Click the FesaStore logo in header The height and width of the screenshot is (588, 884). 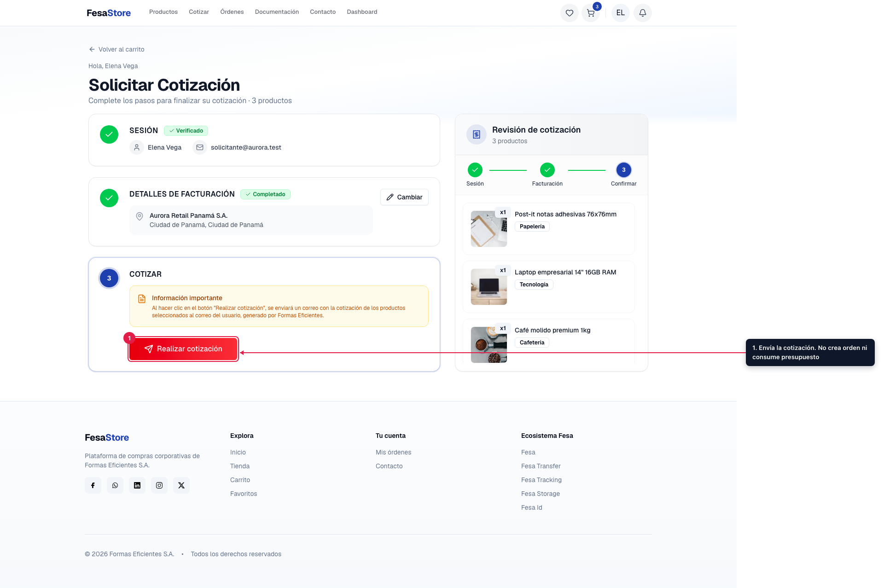[109, 13]
